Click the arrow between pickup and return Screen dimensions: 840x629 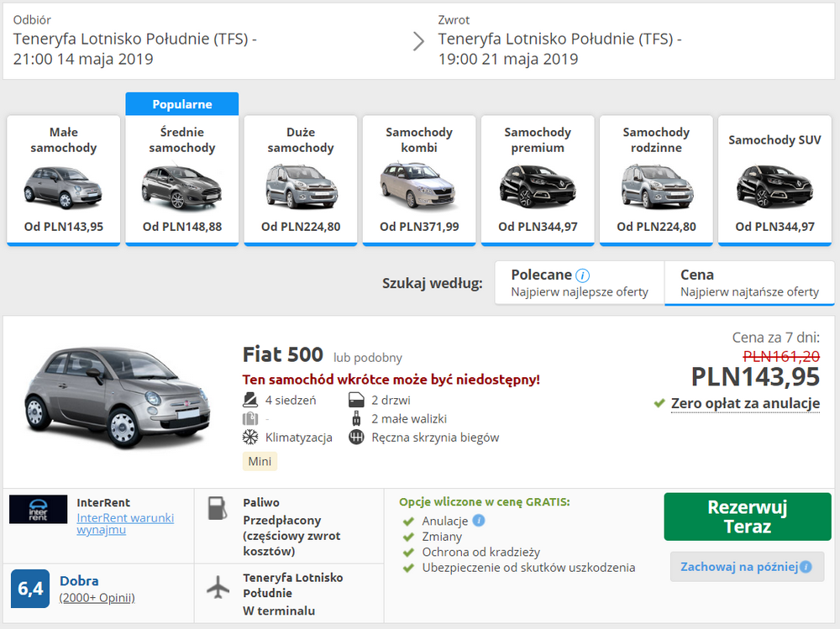click(x=419, y=40)
